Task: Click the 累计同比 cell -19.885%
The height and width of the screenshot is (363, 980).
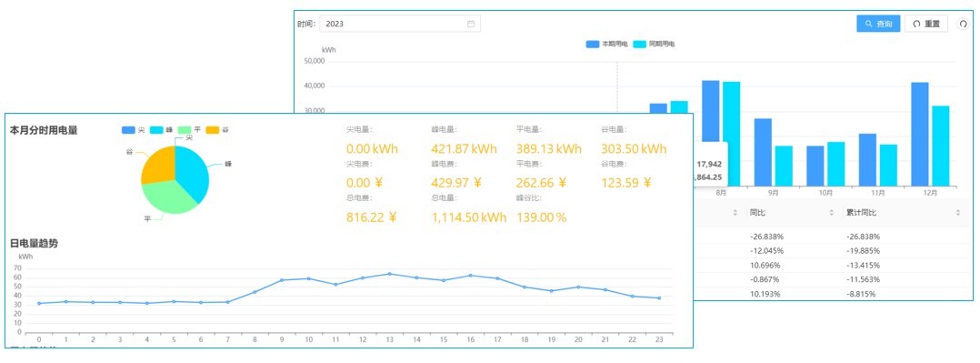Action: [x=862, y=251]
